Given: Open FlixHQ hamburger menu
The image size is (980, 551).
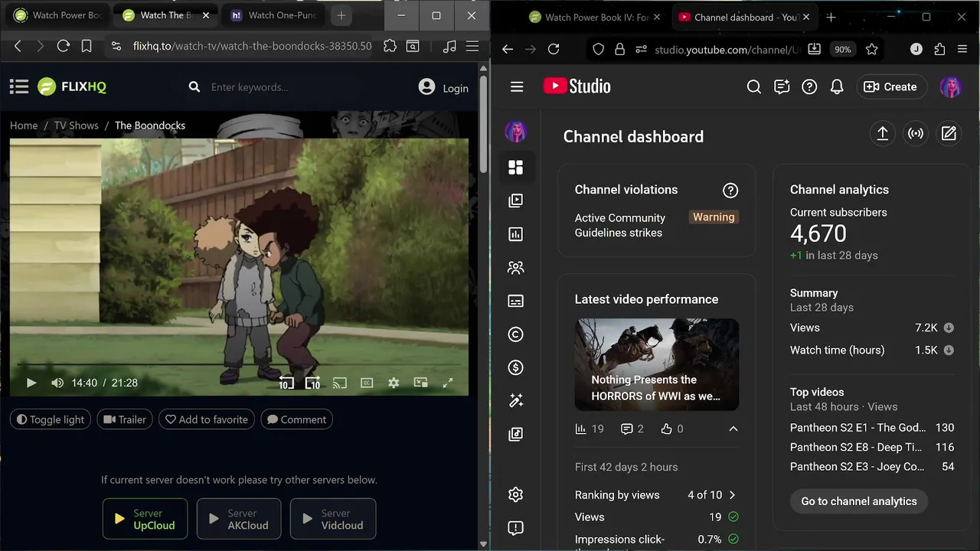Looking at the screenshot, I should (19, 86).
